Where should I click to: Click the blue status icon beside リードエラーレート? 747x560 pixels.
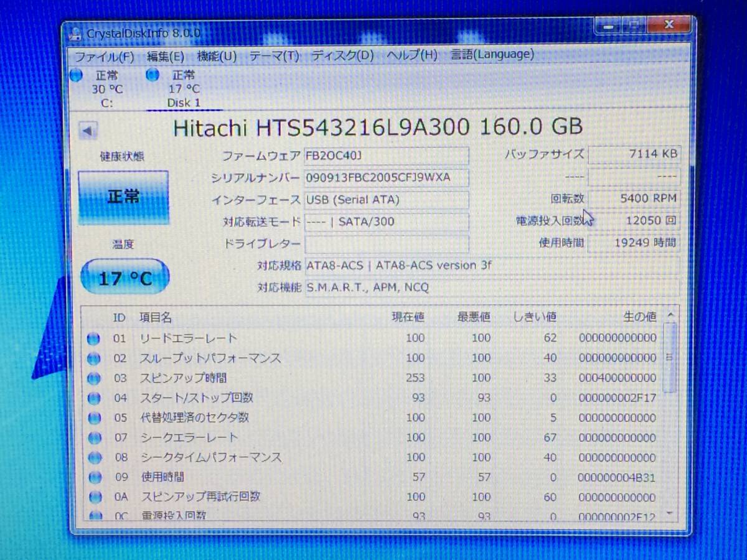[93, 338]
